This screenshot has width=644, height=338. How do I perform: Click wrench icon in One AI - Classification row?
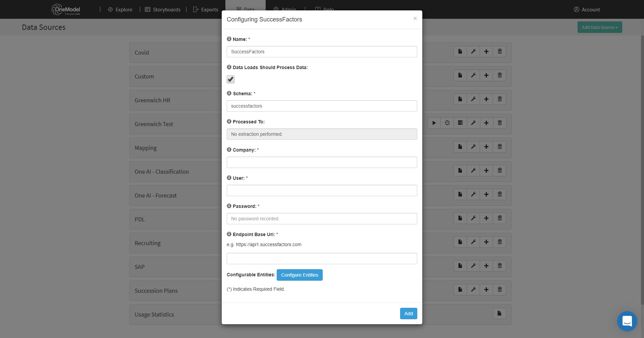point(473,171)
